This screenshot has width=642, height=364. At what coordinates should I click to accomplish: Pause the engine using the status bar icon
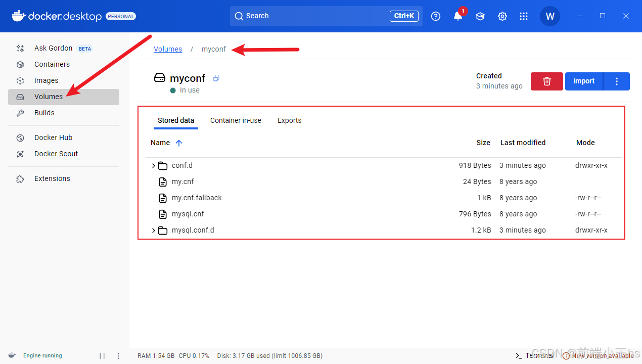coord(102,356)
